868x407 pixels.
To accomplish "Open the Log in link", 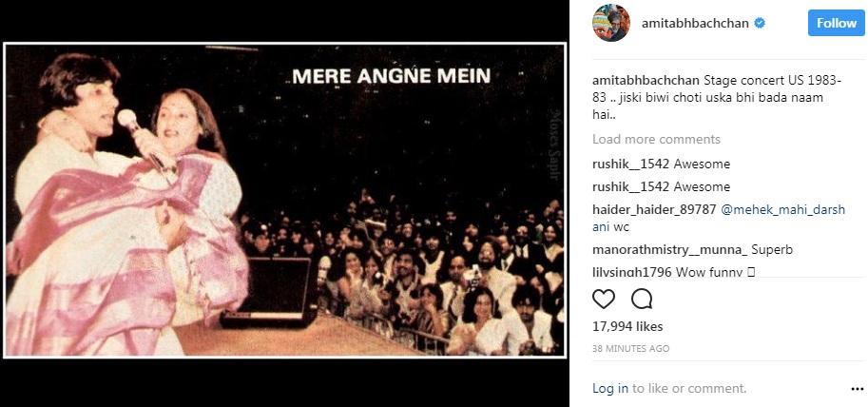I will tap(610, 389).
